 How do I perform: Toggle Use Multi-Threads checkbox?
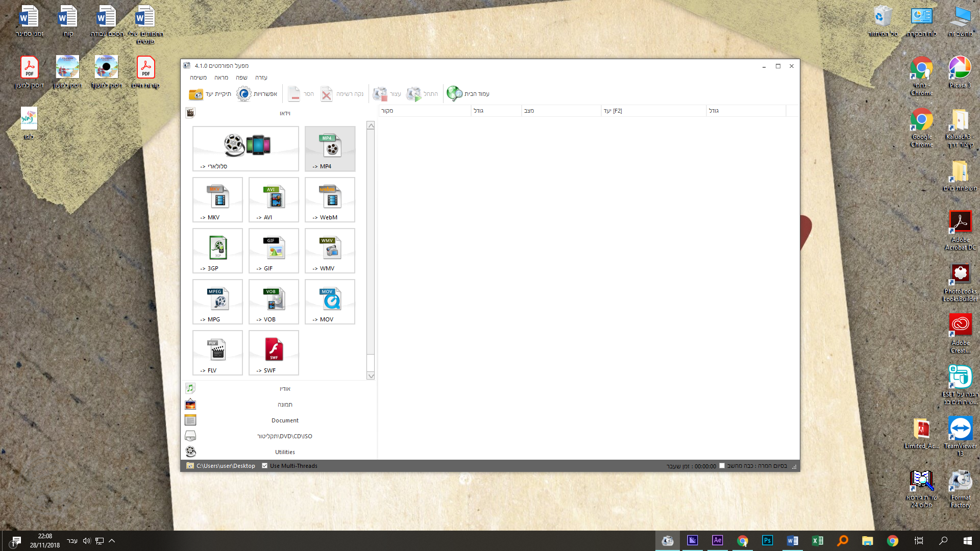pyautogui.click(x=265, y=466)
